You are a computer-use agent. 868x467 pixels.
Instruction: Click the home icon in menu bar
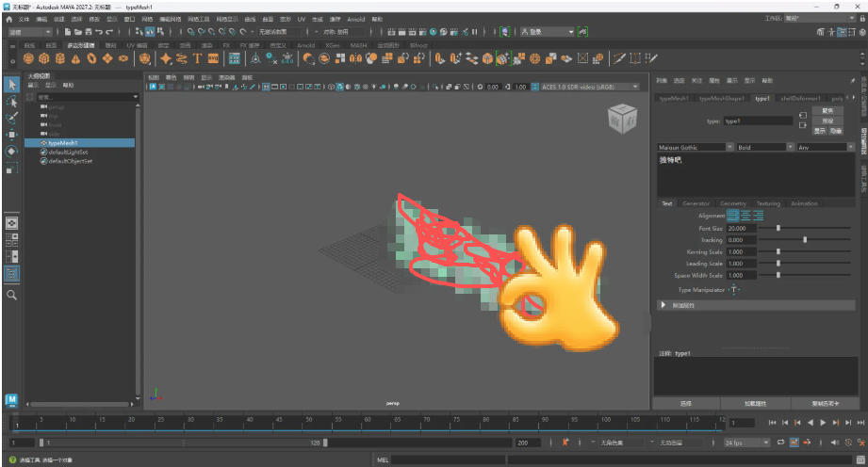(8, 19)
